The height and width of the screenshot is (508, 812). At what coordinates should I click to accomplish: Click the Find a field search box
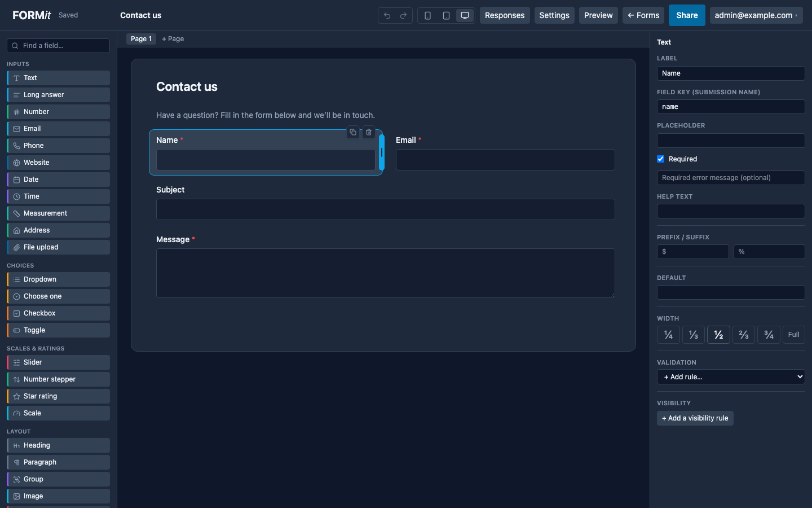tap(58, 46)
